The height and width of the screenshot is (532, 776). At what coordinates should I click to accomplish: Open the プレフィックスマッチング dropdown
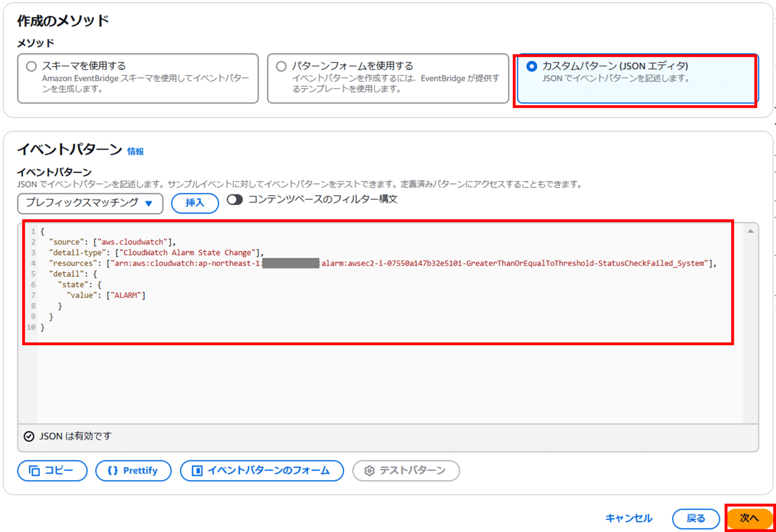90,203
